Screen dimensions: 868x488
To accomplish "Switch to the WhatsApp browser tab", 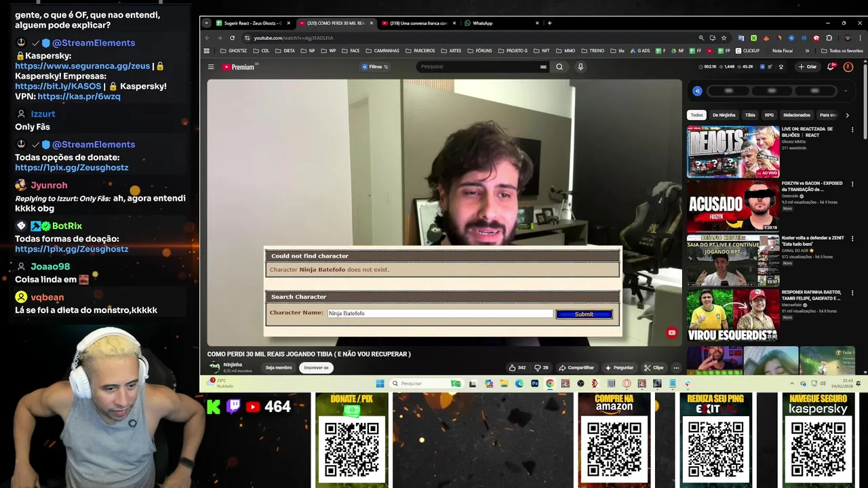I will tap(502, 23).
